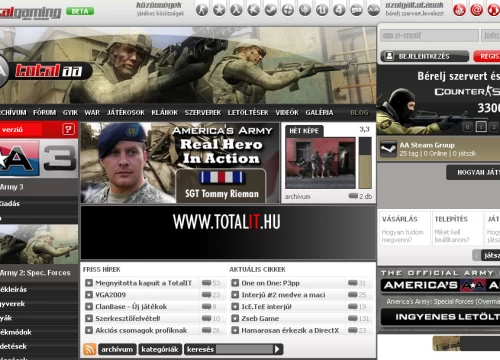
Task: Click the SGT Tommy Rieman Real Hero banner
Action: point(179,163)
